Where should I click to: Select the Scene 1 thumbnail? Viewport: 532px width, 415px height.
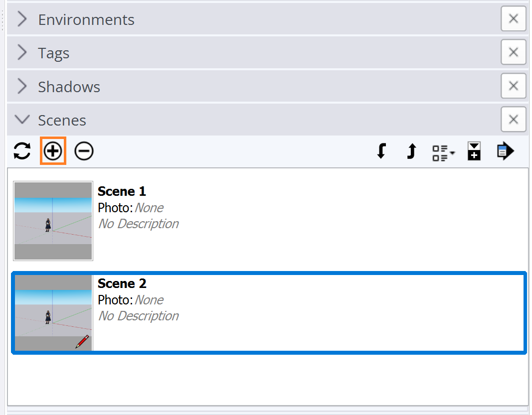click(x=53, y=221)
